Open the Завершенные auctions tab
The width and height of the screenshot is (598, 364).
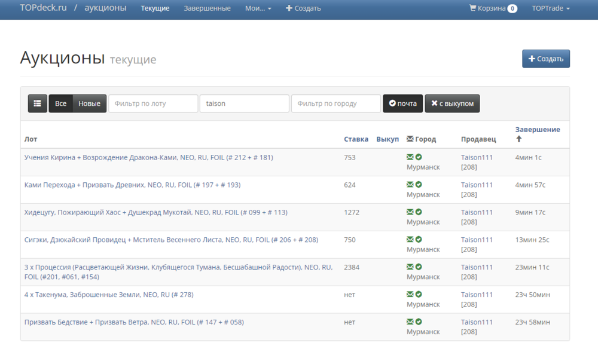click(207, 8)
